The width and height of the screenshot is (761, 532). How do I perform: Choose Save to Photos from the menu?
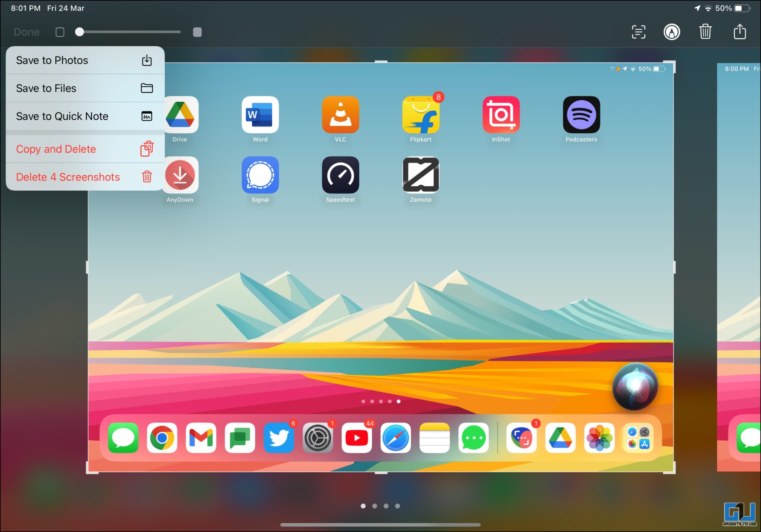click(52, 60)
